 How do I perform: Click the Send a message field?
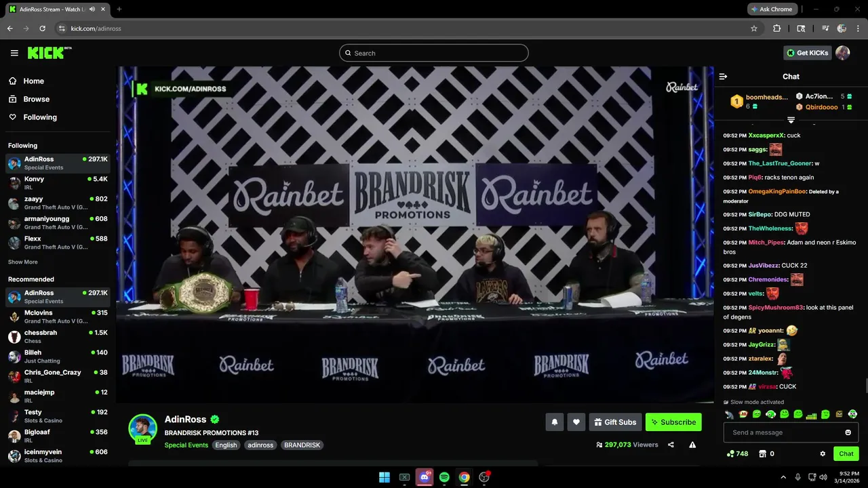tap(791, 432)
